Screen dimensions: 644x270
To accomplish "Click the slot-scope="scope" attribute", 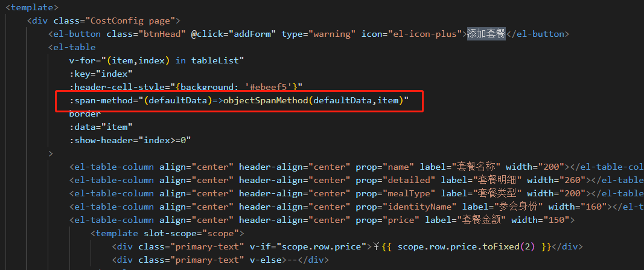I will (191, 233).
